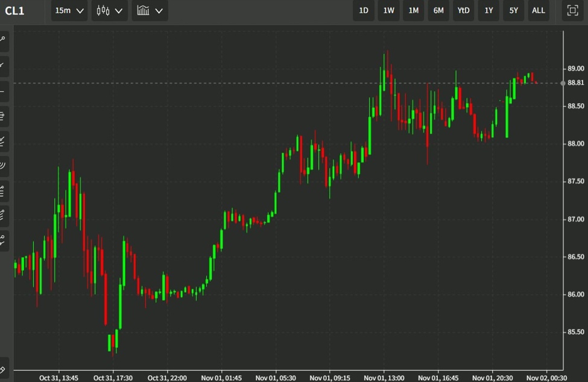Screen dimensions: 588x382
Task: Click the YtD range button
Action: pos(463,10)
